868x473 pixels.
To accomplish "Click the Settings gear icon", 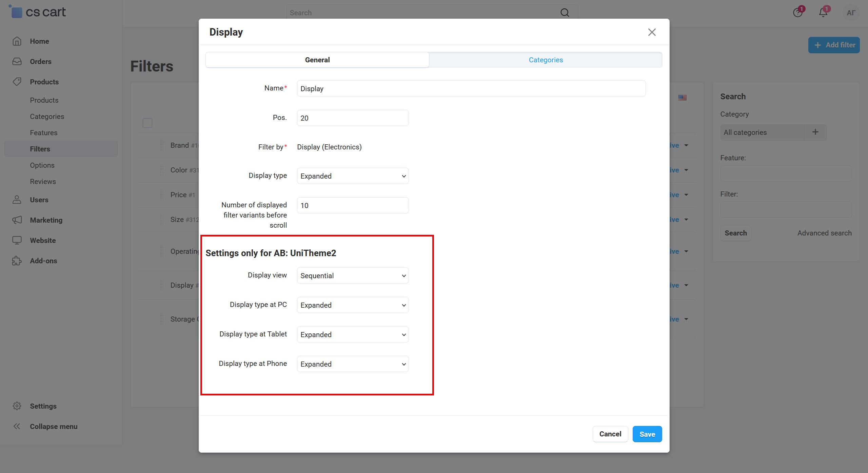I will click(17, 406).
